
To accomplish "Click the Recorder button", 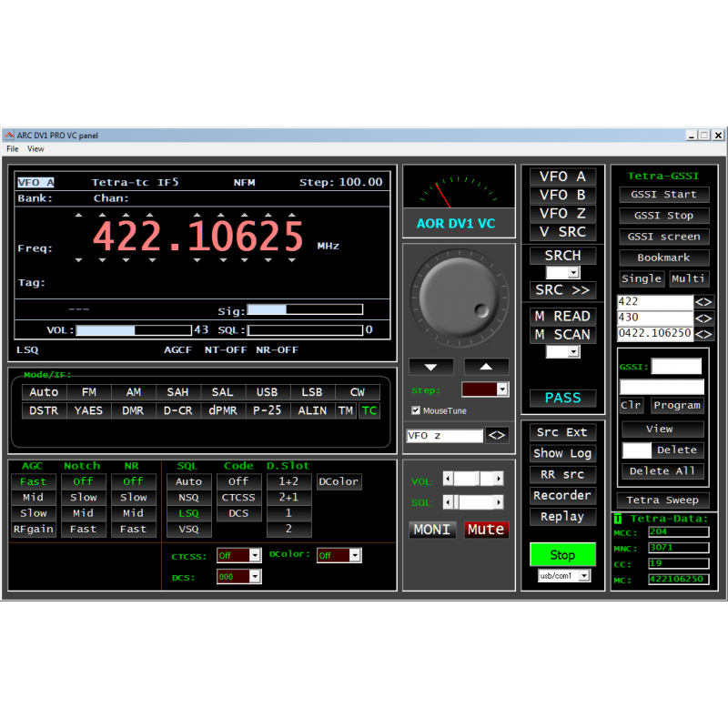I will click(x=562, y=495).
